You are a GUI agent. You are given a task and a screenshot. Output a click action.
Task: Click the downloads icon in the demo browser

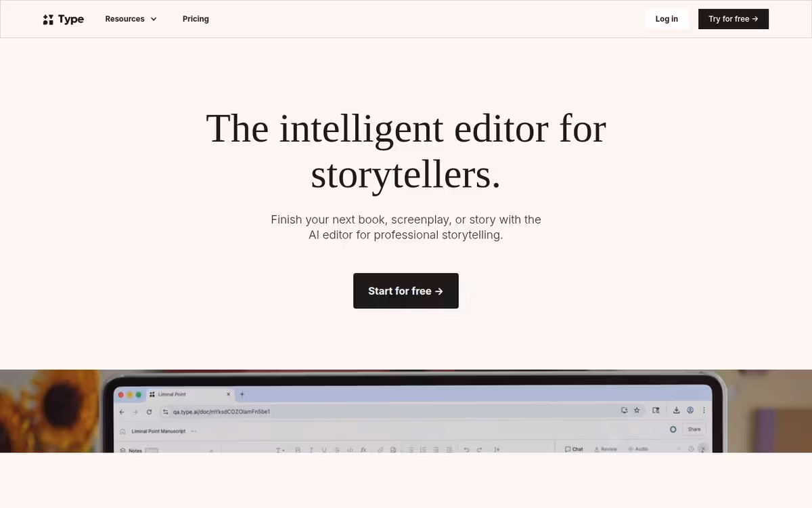pyautogui.click(x=676, y=410)
